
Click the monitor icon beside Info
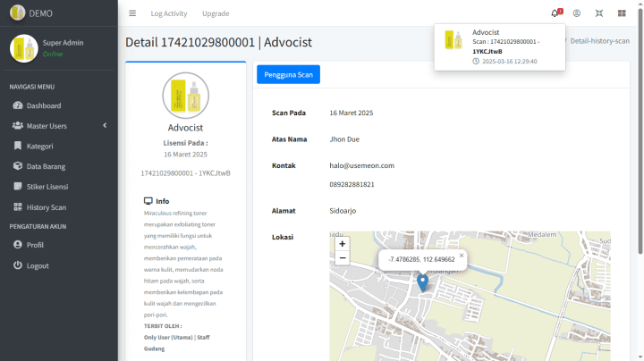tap(148, 201)
